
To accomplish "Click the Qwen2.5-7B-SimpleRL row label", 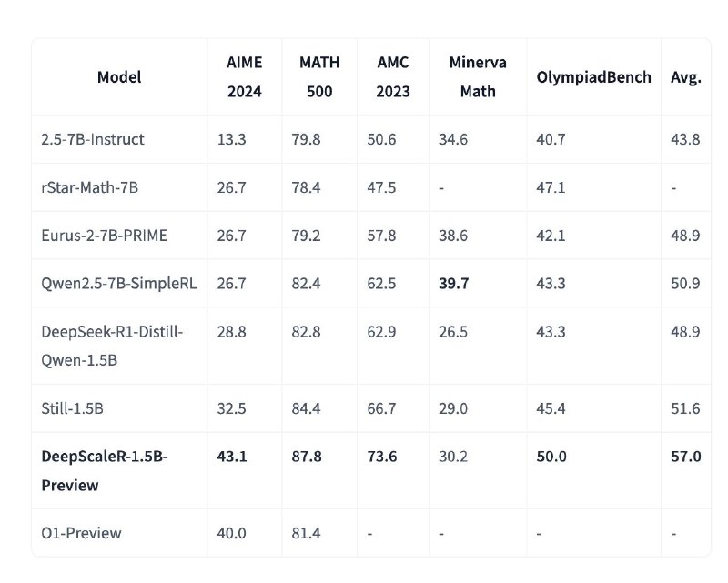I will pyautogui.click(x=119, y=283).
